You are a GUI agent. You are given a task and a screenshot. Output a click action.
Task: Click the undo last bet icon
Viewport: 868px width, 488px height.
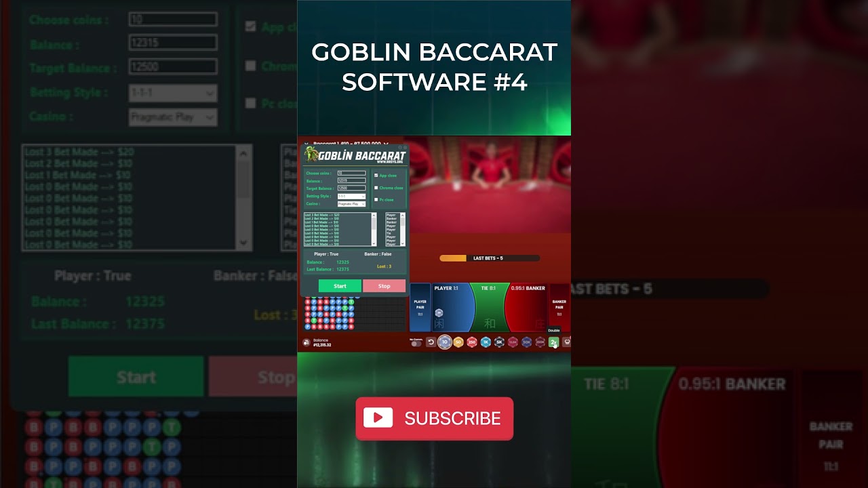click(431, 342)
